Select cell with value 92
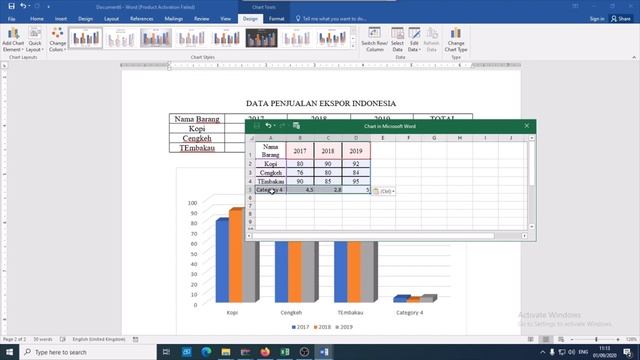The image size is (640, 360). (x=356, y=164)
